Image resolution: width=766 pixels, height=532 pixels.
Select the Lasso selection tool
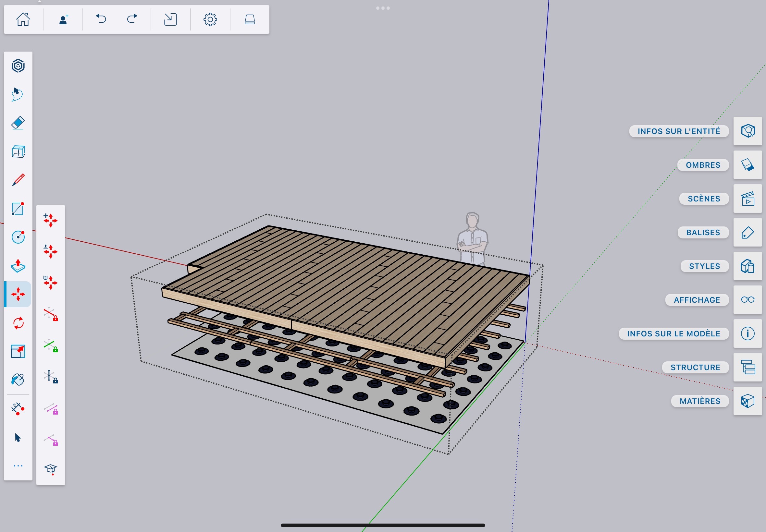pos(17,94)
